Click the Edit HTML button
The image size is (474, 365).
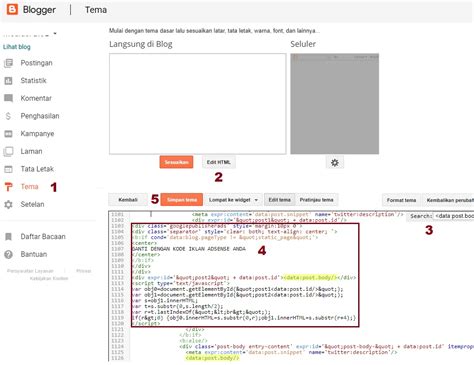coord(219,162)
